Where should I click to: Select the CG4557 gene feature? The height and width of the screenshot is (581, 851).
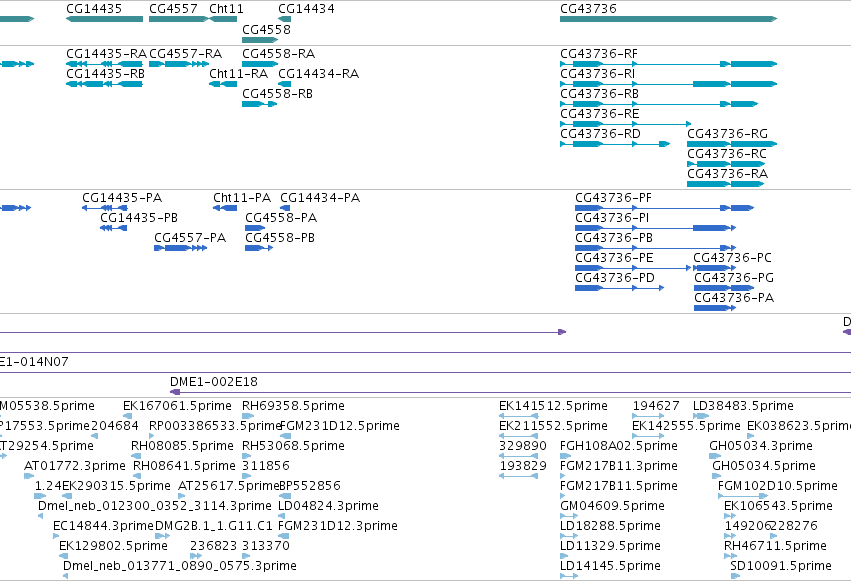click(179, 19)
